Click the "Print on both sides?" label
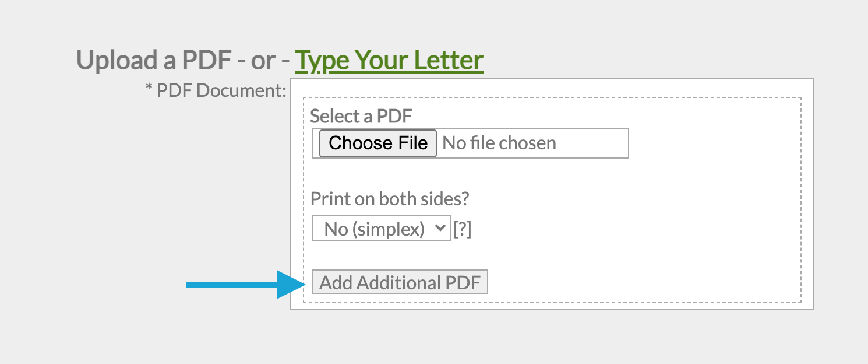The height and width of the screenshot is (364, 868). pos(389,199)
